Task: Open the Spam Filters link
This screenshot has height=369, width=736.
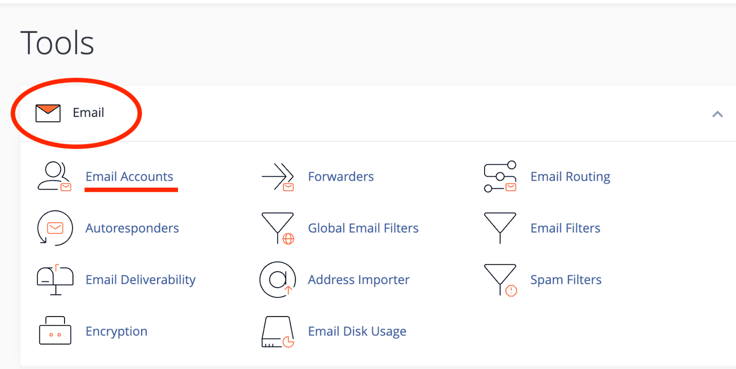Action: click(566, 280)
